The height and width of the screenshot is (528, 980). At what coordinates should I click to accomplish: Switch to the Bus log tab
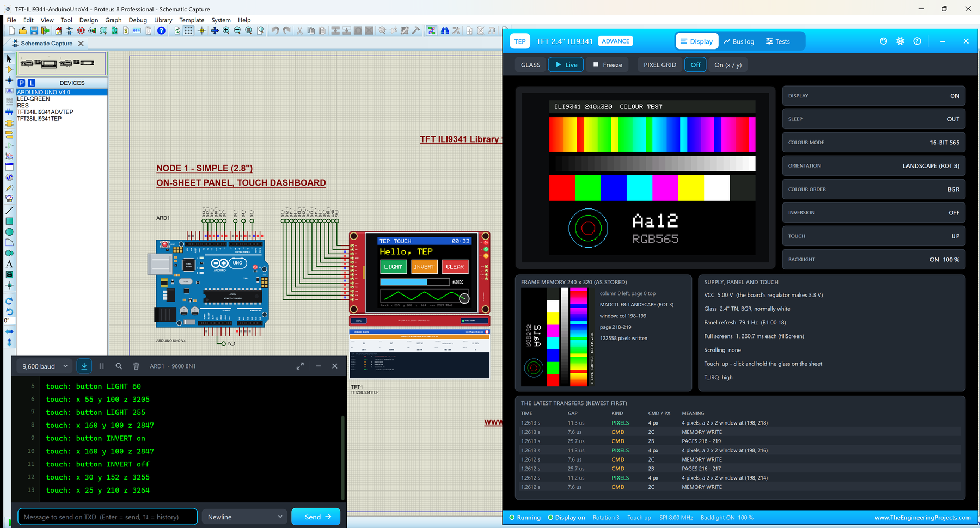coord(739,41)
